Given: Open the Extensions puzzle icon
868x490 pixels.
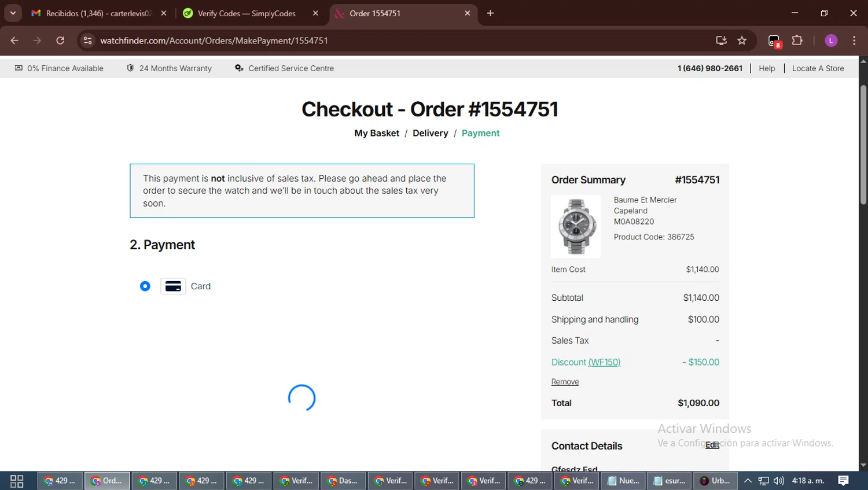Looking at the screenshot, I should coord(797,40).
